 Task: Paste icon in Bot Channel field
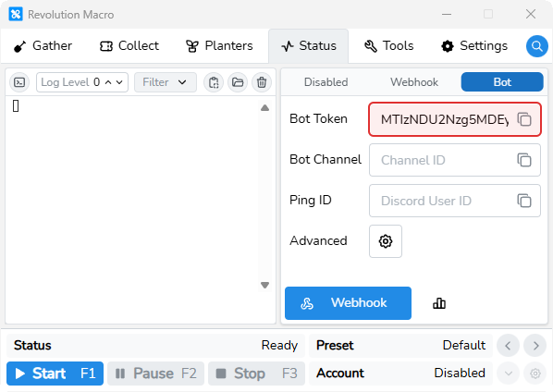pyautogui.click(x=524, y=160)
